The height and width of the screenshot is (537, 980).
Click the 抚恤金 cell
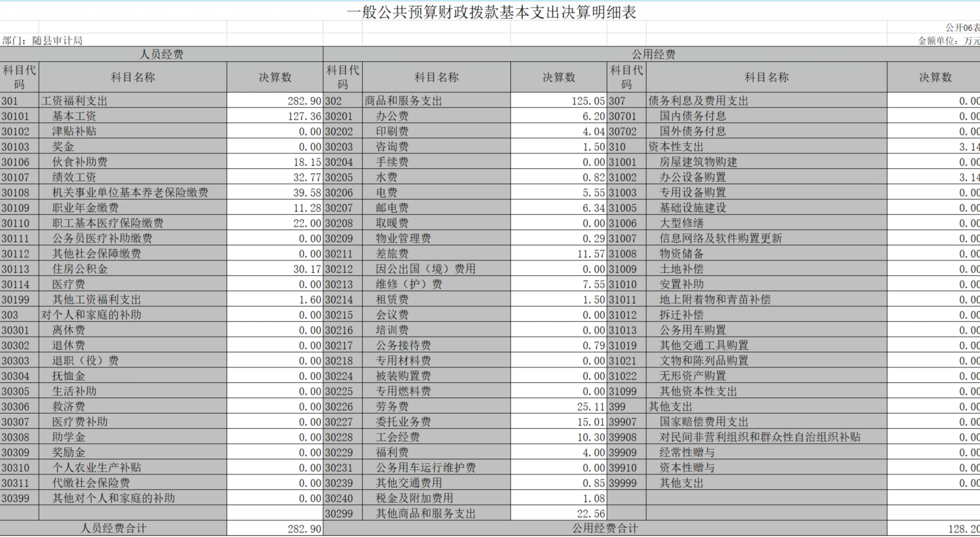(133, 376)
